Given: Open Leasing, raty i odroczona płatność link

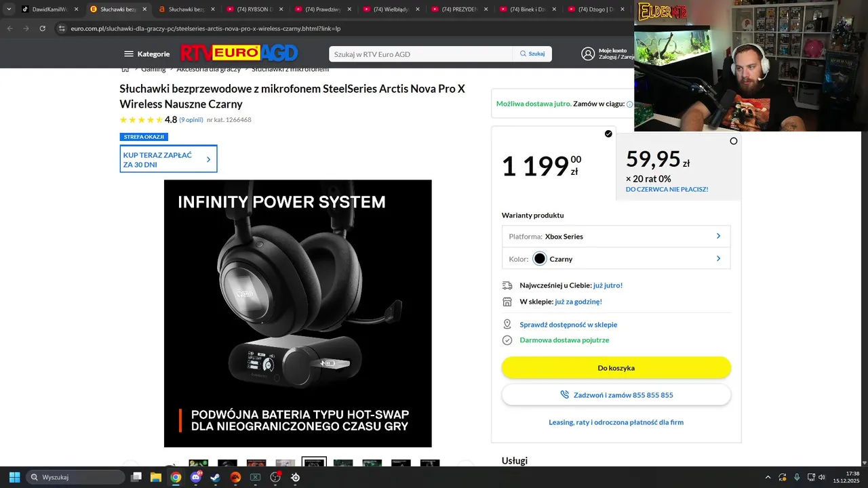Looking at the screenshot, I should [616, 422].
